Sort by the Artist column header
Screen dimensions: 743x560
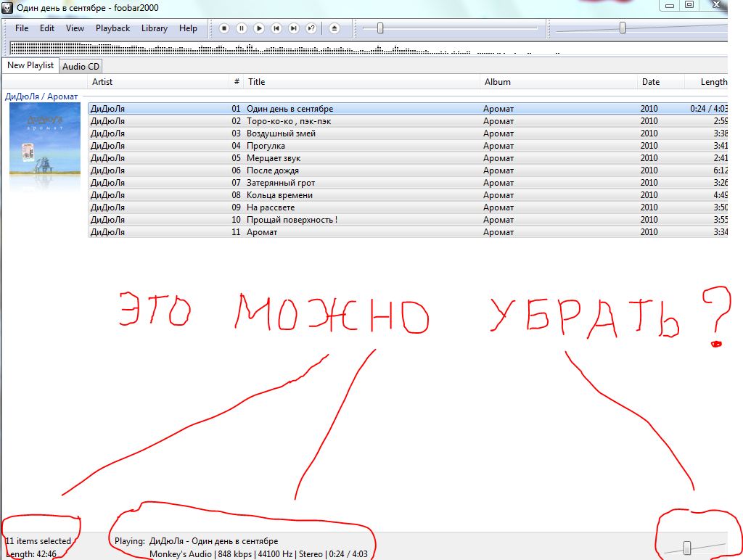158,82
